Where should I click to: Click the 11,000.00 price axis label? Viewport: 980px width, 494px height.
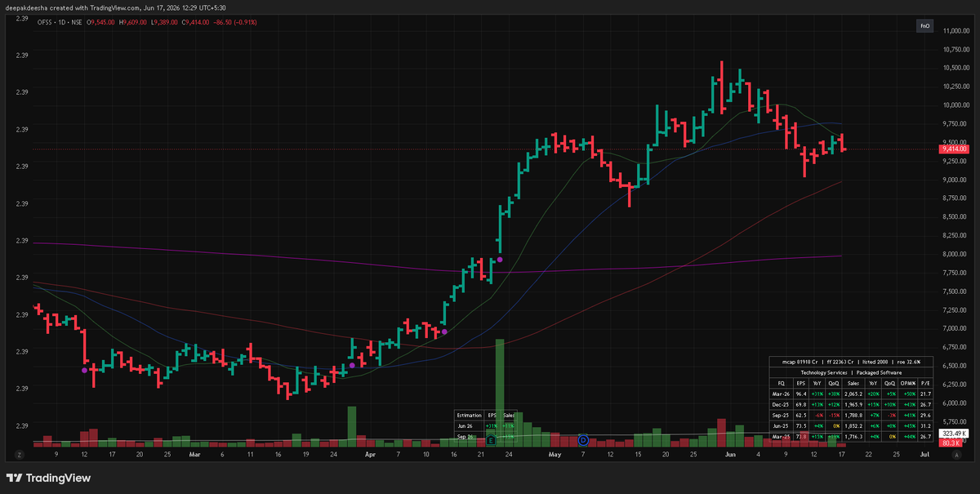click(955, 30)
